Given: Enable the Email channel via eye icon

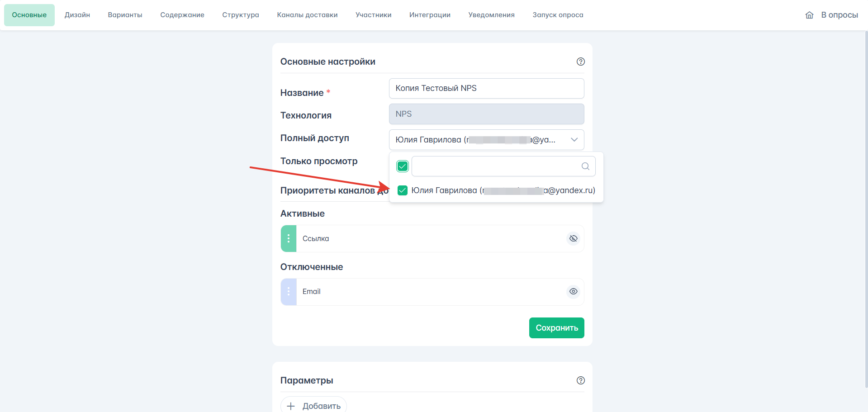Looking at the screenshot, I should pos(573,292).
